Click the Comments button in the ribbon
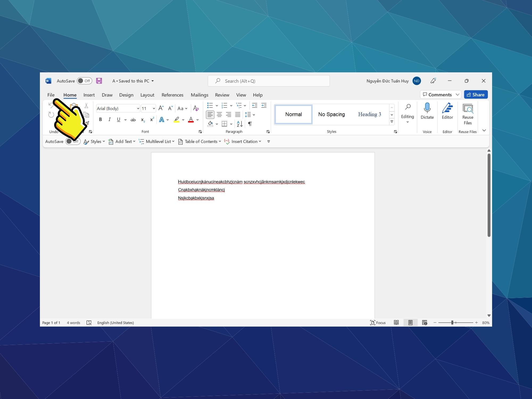532x399 pixels. [x=440, y=94]
